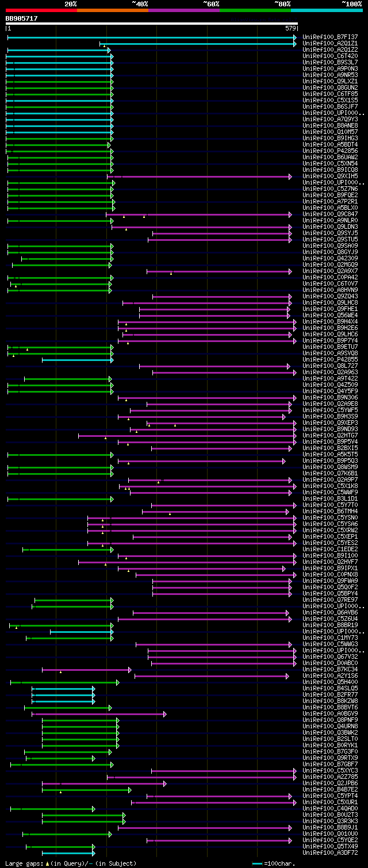Screen dimensions: 368x868
Task: Select the label UniRef100_B8BR19
Action: (330, 625)
